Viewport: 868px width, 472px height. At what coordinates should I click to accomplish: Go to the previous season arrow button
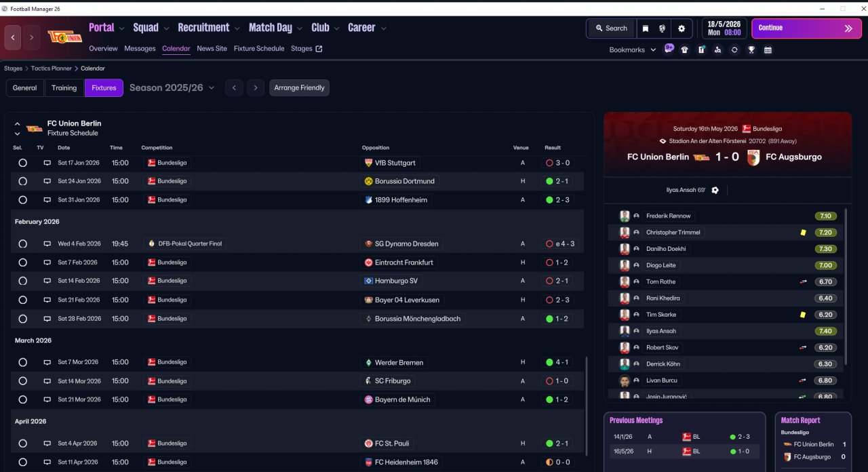[x=234, y=88]
